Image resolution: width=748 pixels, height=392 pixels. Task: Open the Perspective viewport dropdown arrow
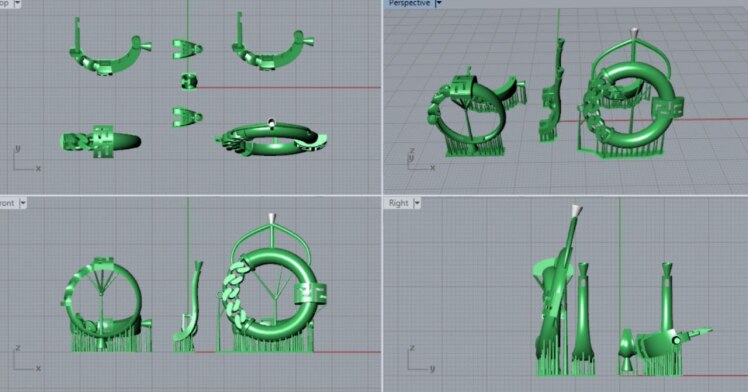pyautogui.click(x=439, y=3)
